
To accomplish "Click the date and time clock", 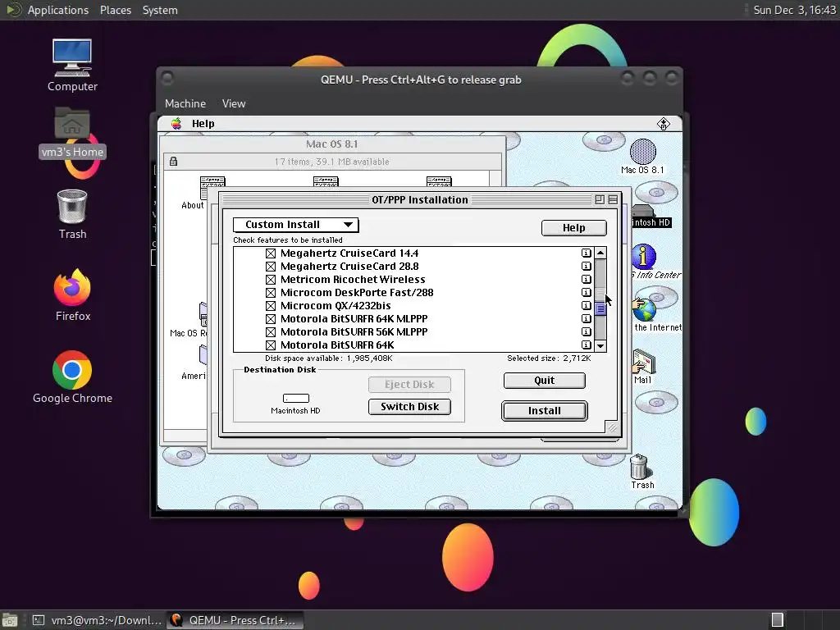I will click(x=794, y=10).
